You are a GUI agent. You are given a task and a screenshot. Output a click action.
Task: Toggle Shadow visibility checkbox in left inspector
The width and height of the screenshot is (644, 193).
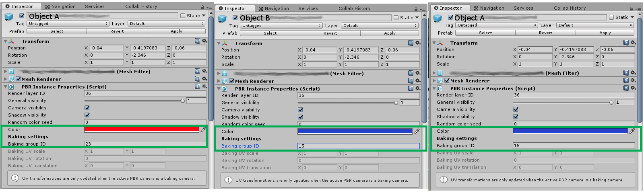87,115
